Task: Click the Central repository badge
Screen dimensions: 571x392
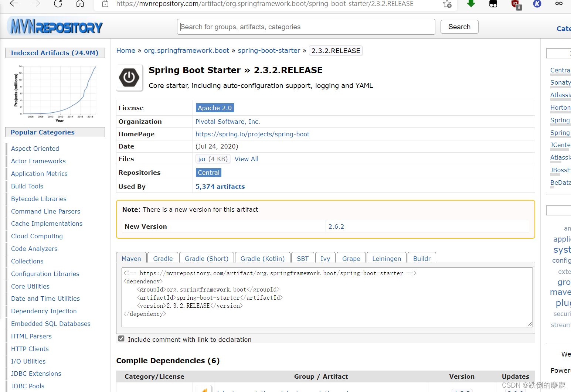Action: 208,173
